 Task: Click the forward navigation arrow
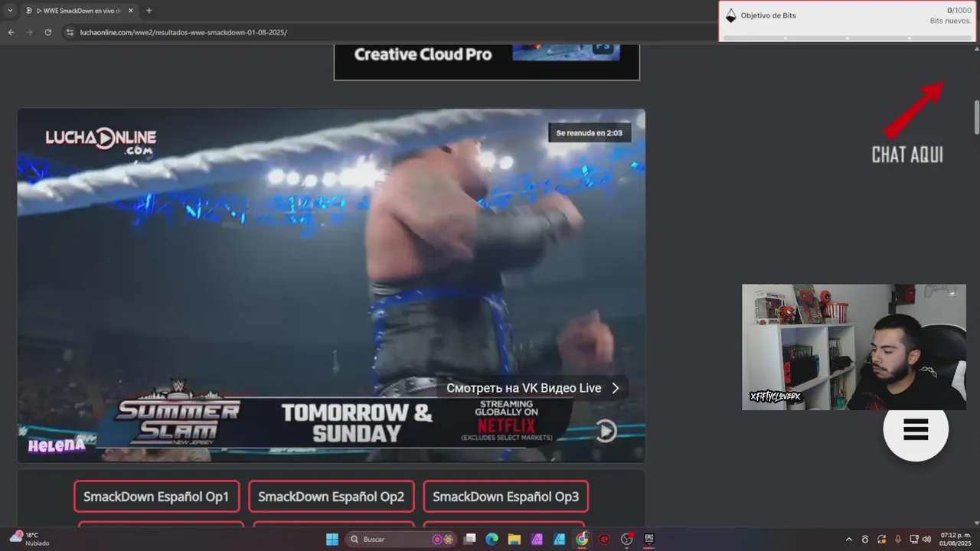29,32
